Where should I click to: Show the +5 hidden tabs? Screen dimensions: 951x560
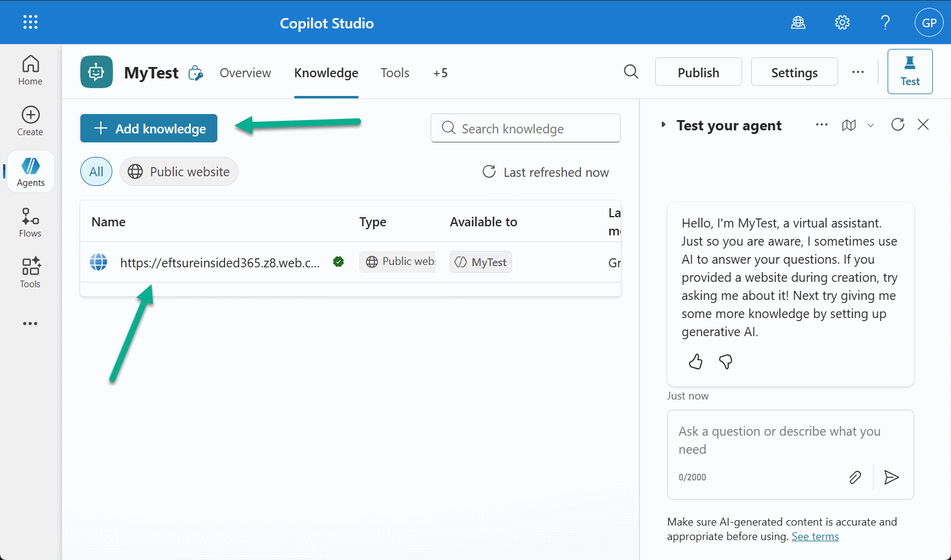(440, 73)
